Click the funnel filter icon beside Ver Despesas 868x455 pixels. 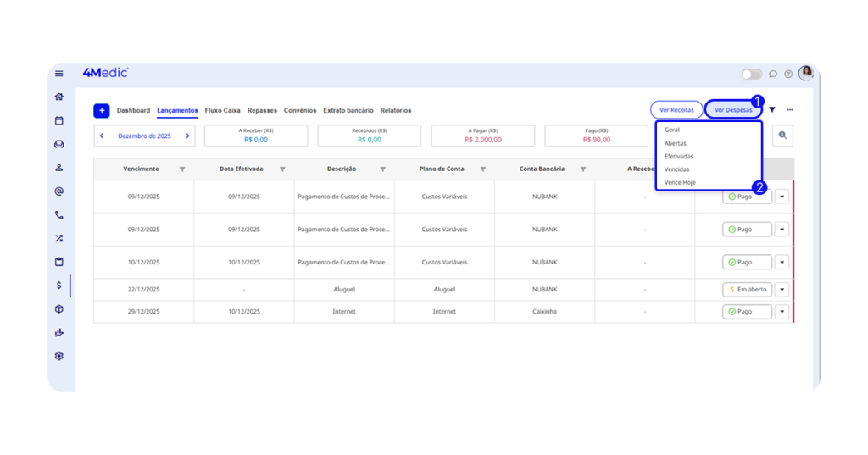(772, 110)
